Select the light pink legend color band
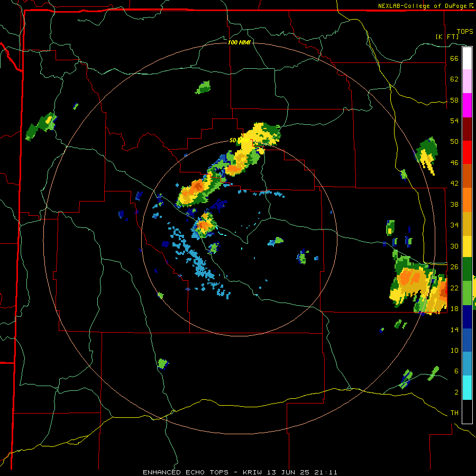 pos(467,81)
